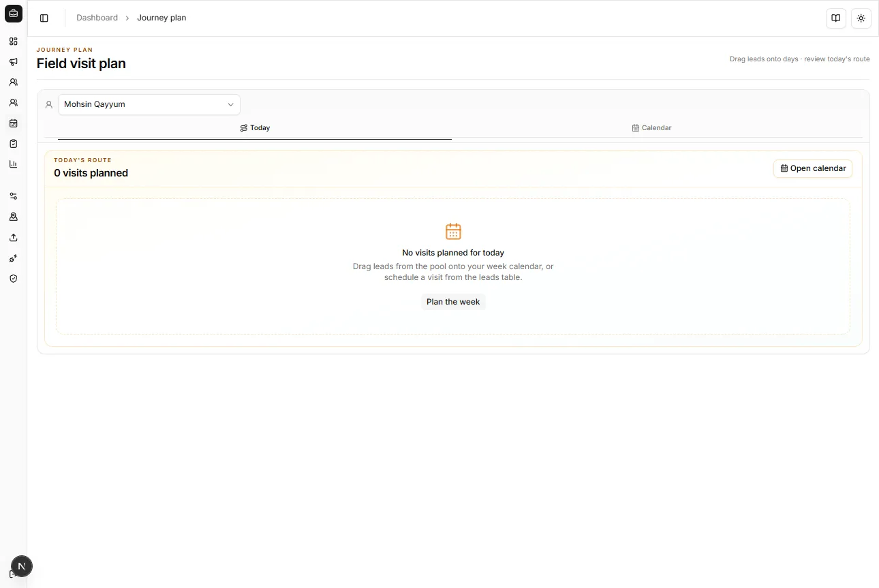This screenshot has height=588, width=879.
Task: Click the '0 visits planned' text
Action: (x=91, y=173)
